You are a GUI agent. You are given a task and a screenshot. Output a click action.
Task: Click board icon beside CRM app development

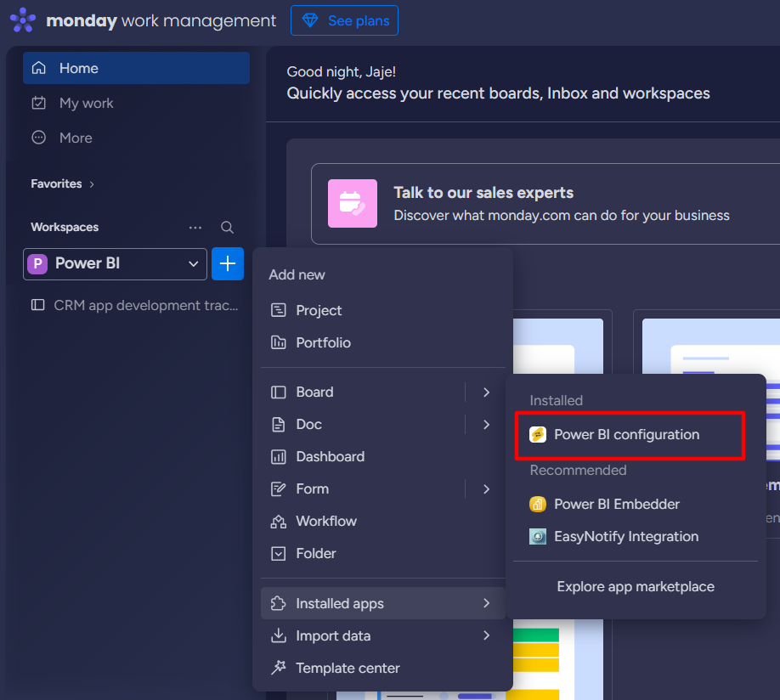pyautogui.click(x=37, y=305)
